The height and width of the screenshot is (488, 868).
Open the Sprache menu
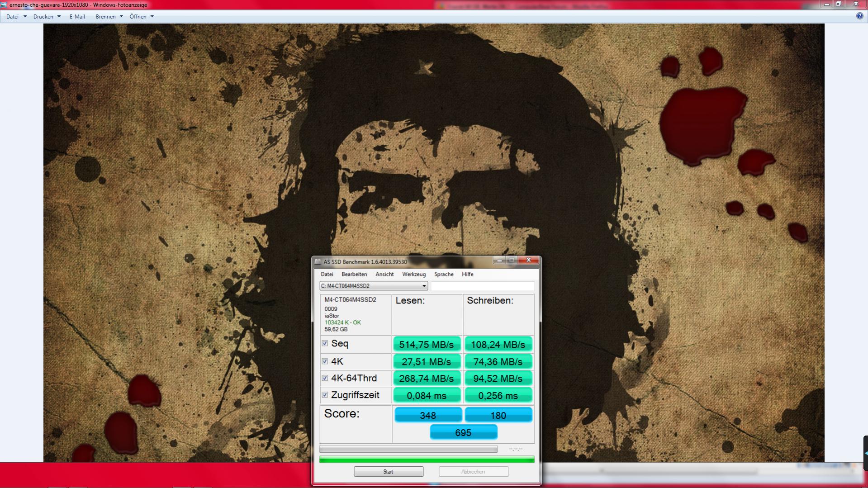[x=444, y=275]
